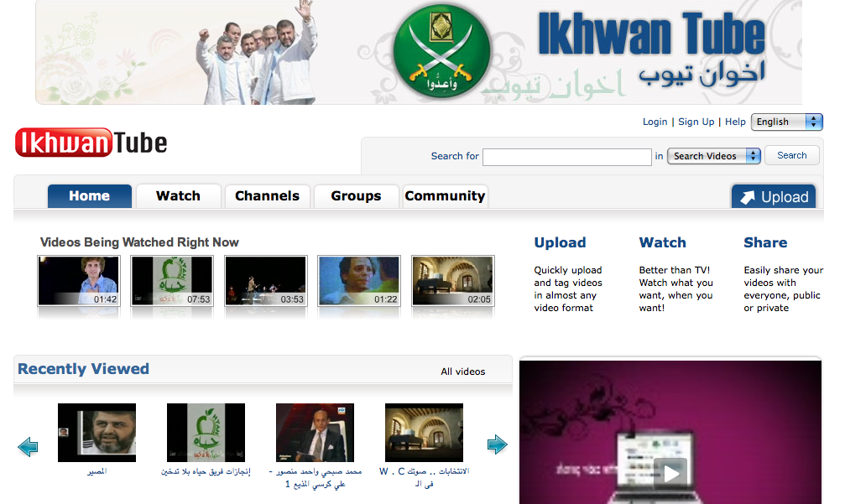Click the Search button

coord(791,155)
